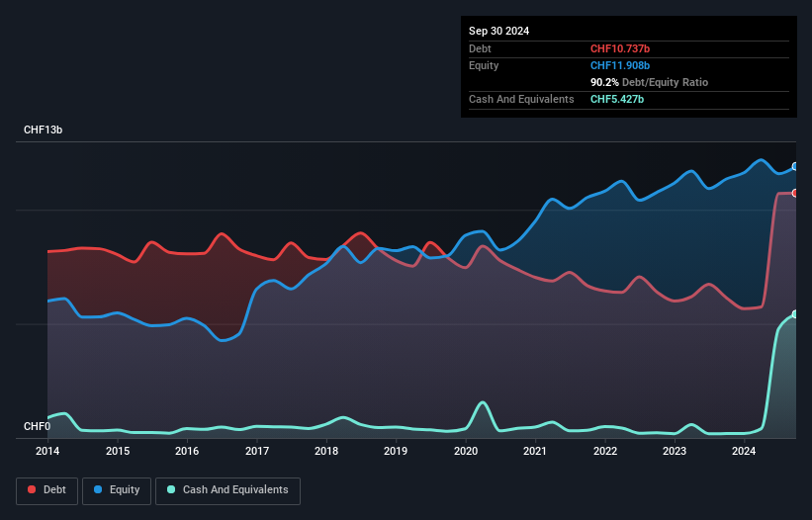Select the 2024 x-axis label
The width and height of the screenshot is (812, 520).
[x=744, y=451]
